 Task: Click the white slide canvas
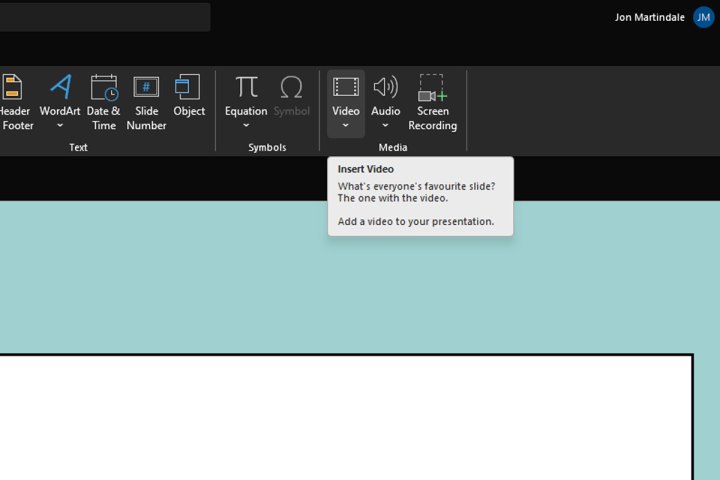point(346,417)
